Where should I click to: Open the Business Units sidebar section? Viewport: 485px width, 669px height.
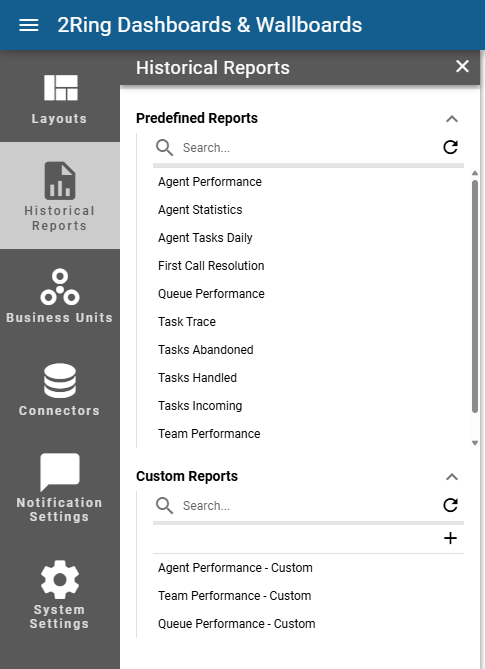[x=60, y=296]
